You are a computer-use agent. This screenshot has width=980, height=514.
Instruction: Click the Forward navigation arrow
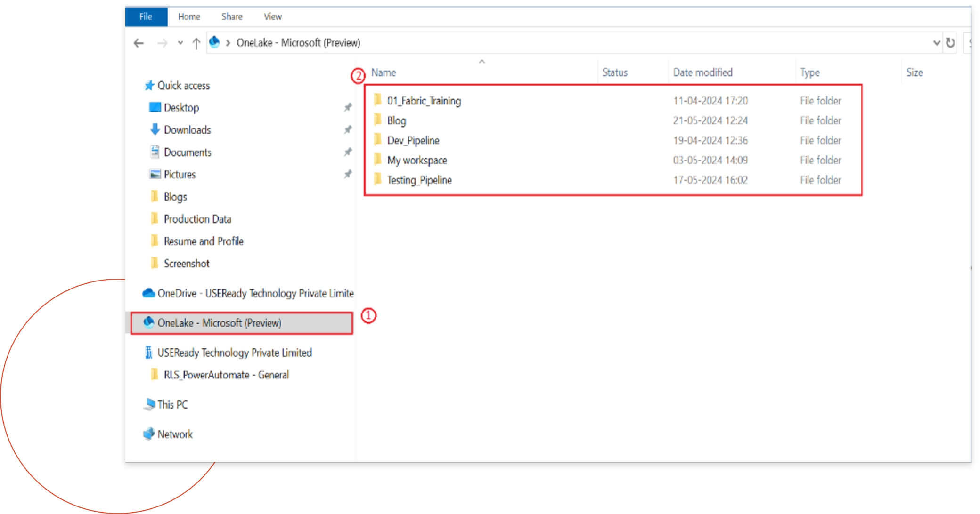[162, 43]
